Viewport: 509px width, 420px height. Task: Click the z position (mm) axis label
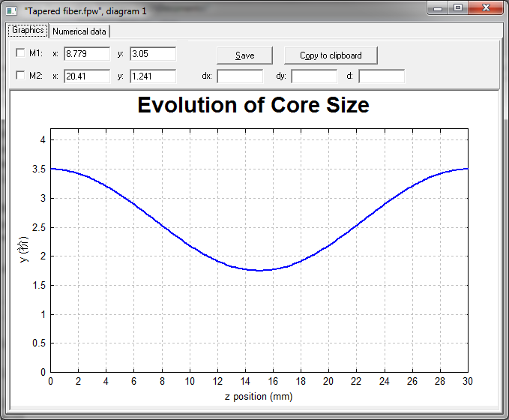[259, 397]
